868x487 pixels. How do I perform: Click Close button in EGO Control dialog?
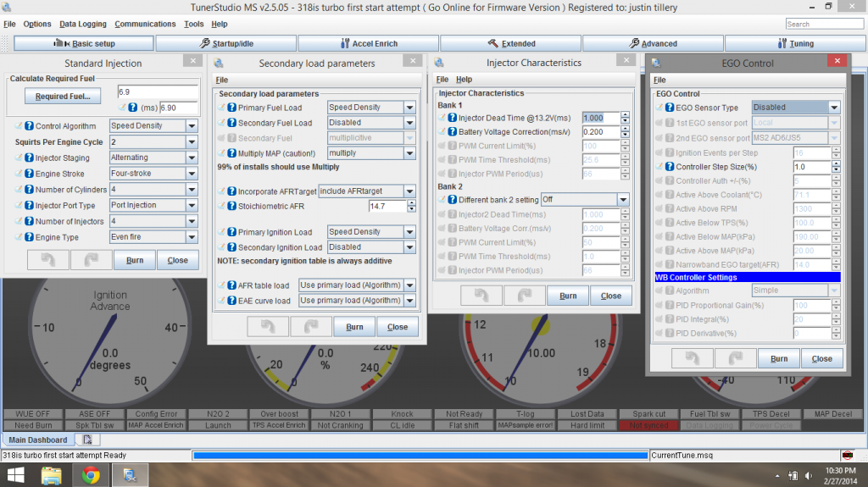[822, 358]
